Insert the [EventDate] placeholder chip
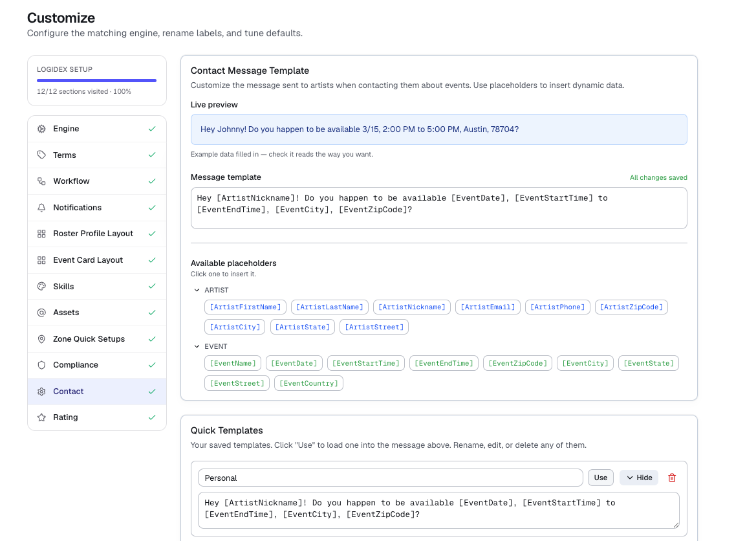This screenshot has width=756, height=541. click(x=294, y=364)
